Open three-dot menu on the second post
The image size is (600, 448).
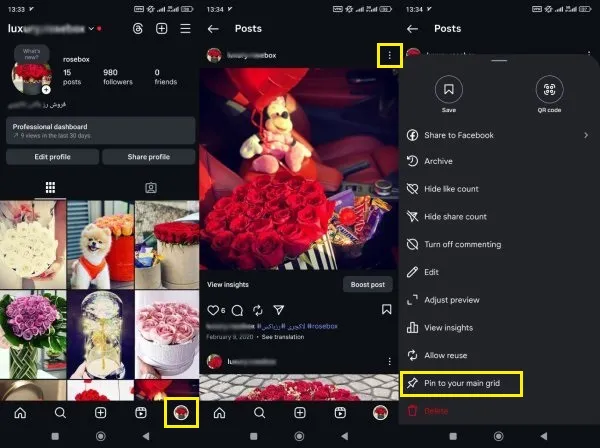click(390, 362)
